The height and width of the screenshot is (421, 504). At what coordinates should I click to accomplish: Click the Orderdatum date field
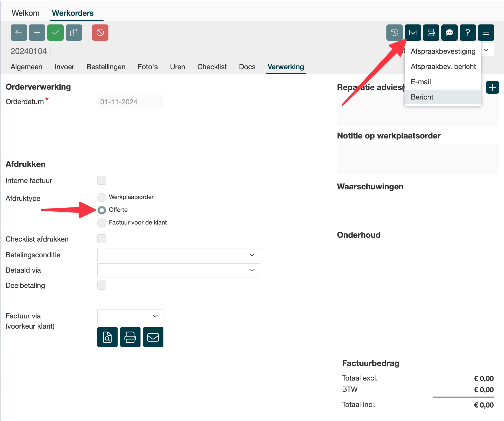click(x=130, y=102)
